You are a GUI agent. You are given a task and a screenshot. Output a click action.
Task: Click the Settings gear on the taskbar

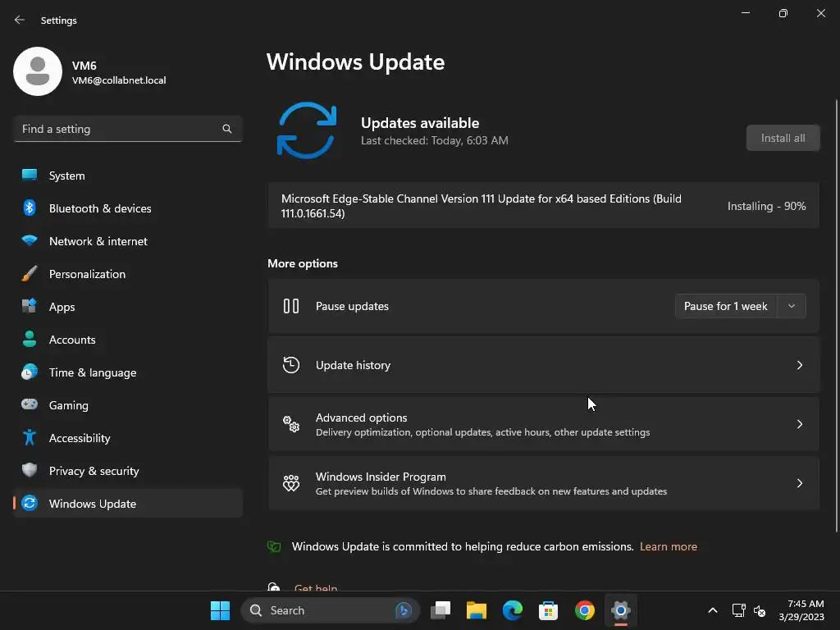click(620, 610)
